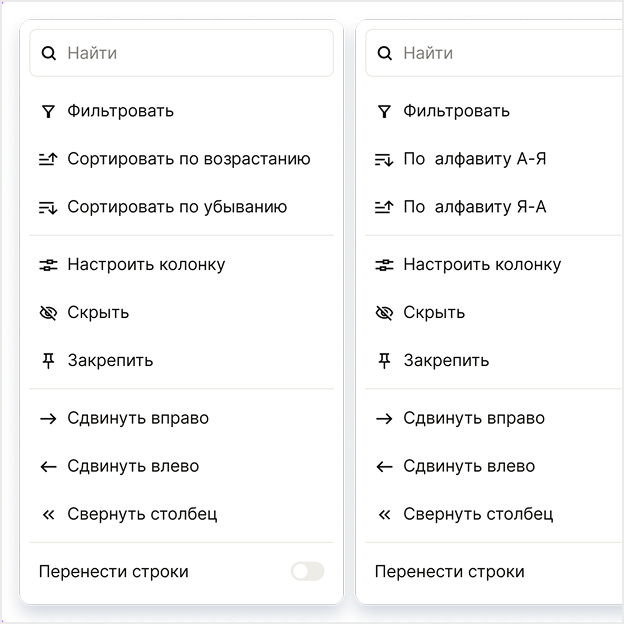Click double chevron icon in right menu
The image size is (624, 624).
[384, 514]
